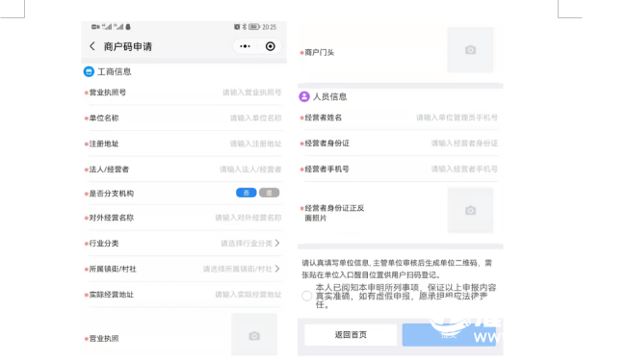Click the 工商信息 section icon
Viewport: 627px width, 364px height.
(89, 71)
